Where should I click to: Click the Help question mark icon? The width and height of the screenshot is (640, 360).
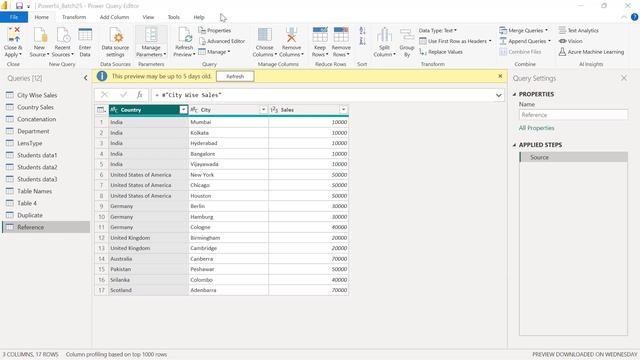coord(634,17)
